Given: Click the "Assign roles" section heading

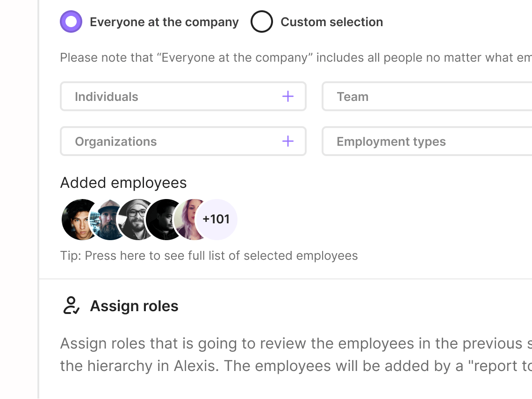Looking at the screenshot, I should (134, 306).
